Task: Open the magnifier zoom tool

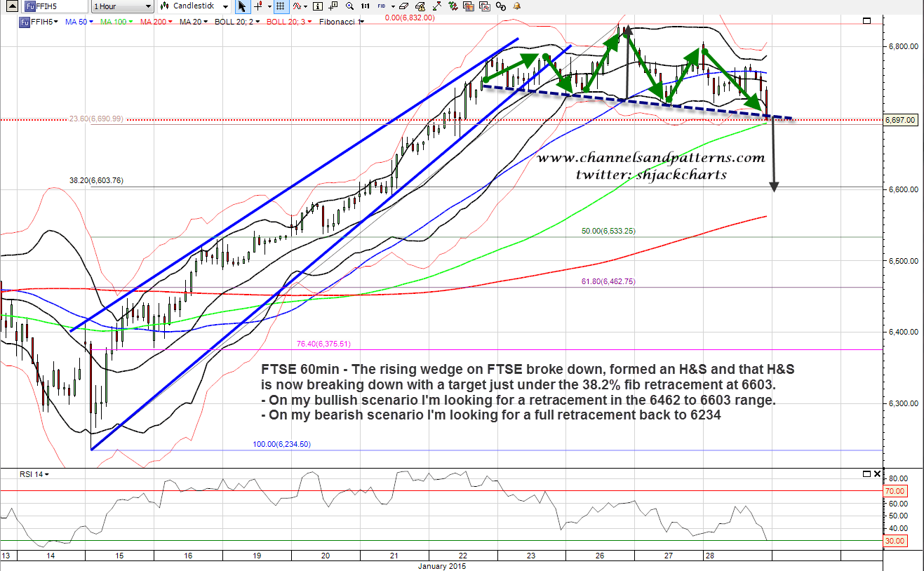Action: point(349,6)
